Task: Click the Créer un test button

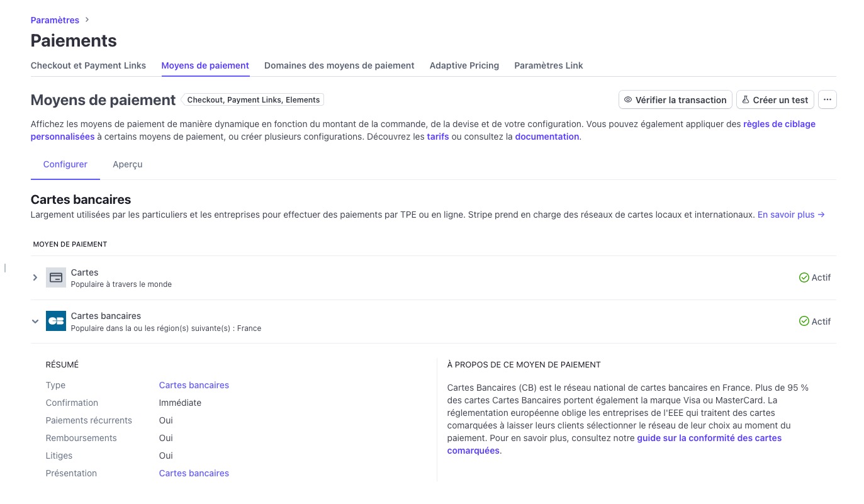Action: click(775, 99)
